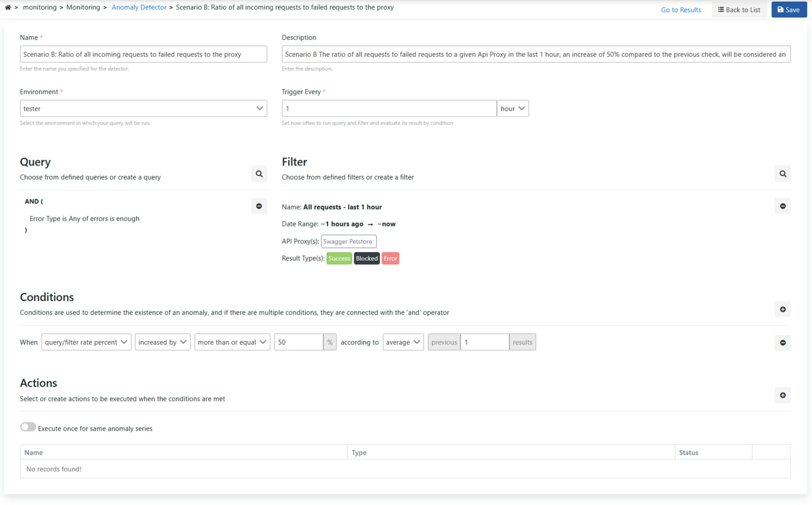
Task: Click Back to List button
Action: (x=739, y=10)
